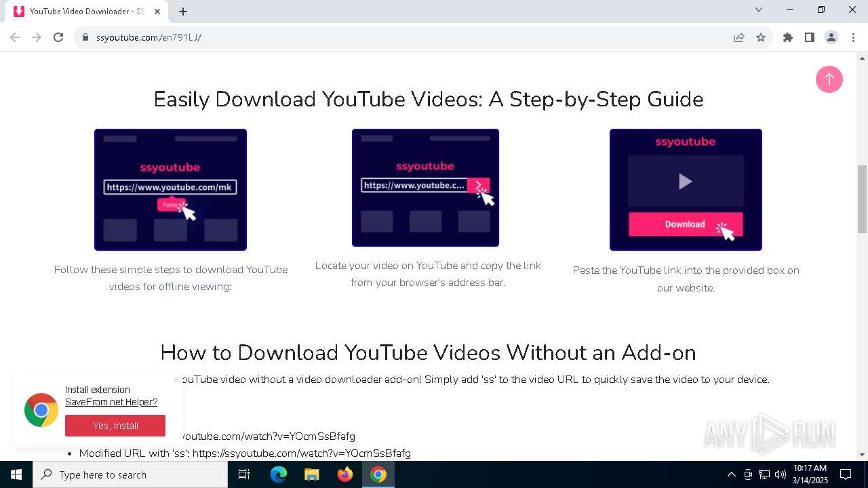The height and width of the screenshot is (488, 868).
Task: Click the Chrome taskbar icon
Action: [378, 474]
